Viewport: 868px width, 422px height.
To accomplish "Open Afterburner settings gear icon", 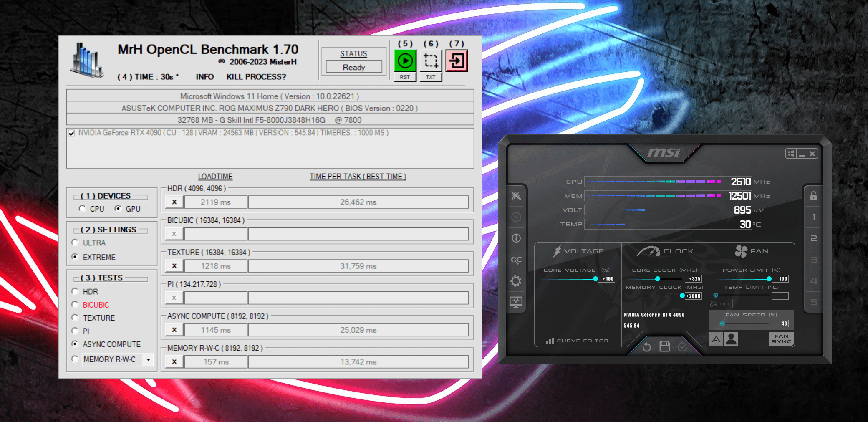I will click(516, 281).
